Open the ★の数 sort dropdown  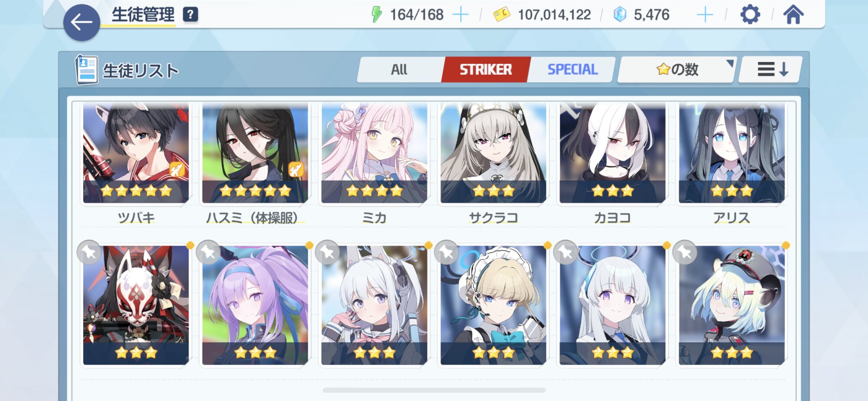[677, 69]
